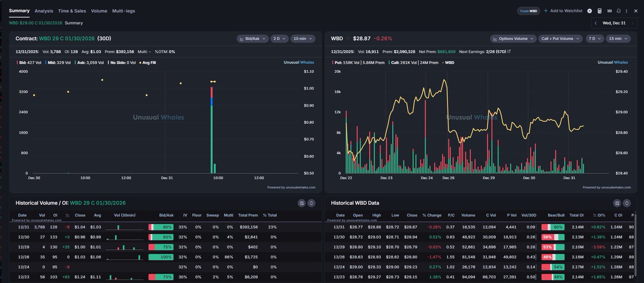Open the three-dot more options menu
Viewport: 644px width, 283px height.
point(627,11)
